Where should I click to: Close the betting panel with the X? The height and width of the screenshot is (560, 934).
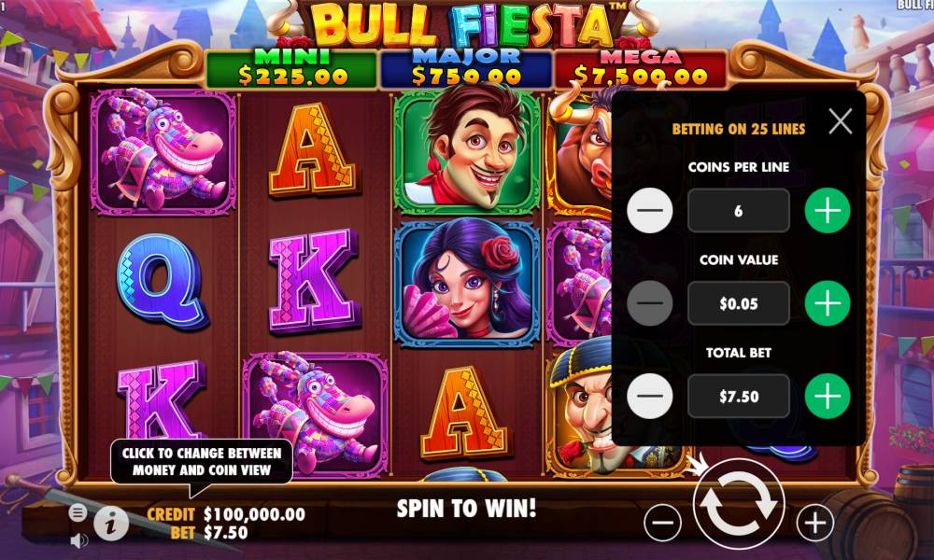840,121
